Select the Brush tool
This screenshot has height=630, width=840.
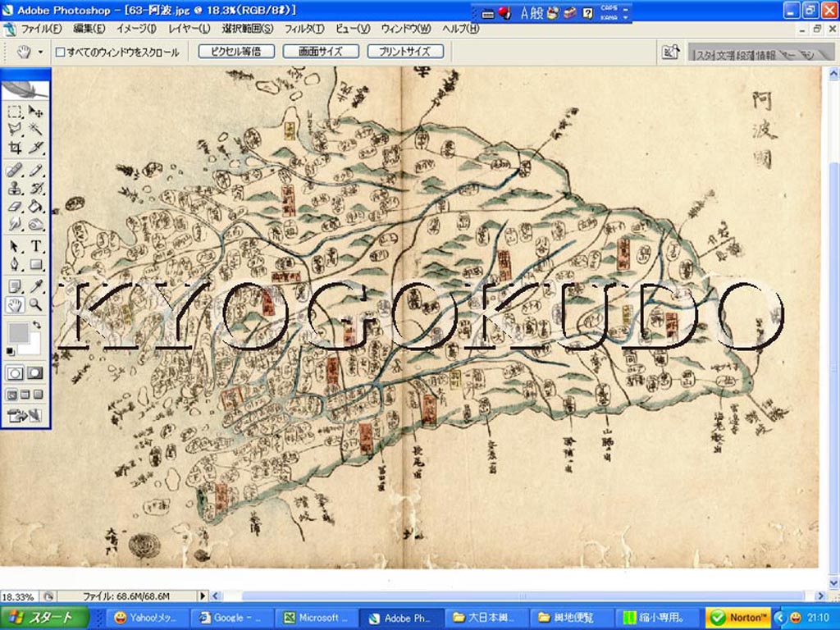pyautogui.click(x=35, y=171)
